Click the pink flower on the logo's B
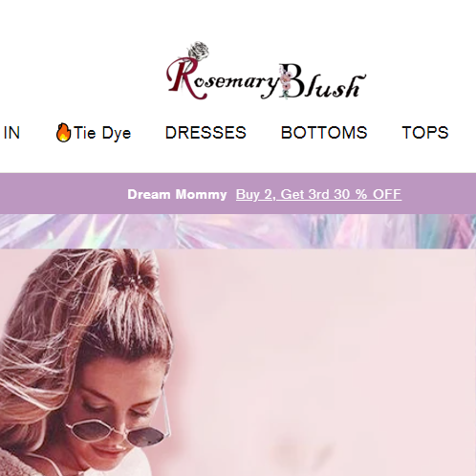 click(x=286, y=81)
